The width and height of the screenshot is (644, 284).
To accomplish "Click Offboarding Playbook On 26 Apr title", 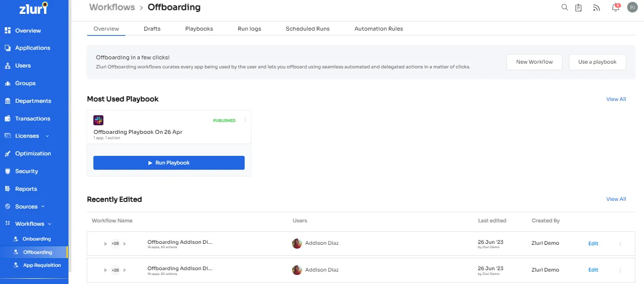I will point(138,132).
